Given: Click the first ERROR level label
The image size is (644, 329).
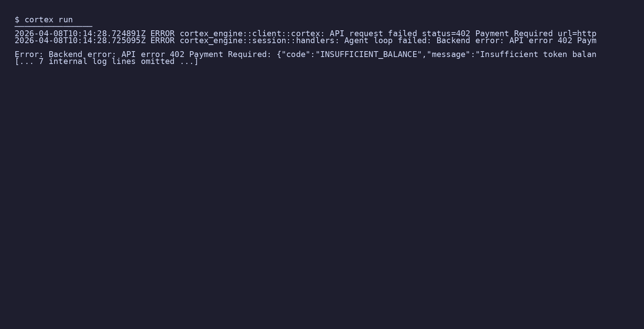Looking at the screenshot, I should point(162,34).
